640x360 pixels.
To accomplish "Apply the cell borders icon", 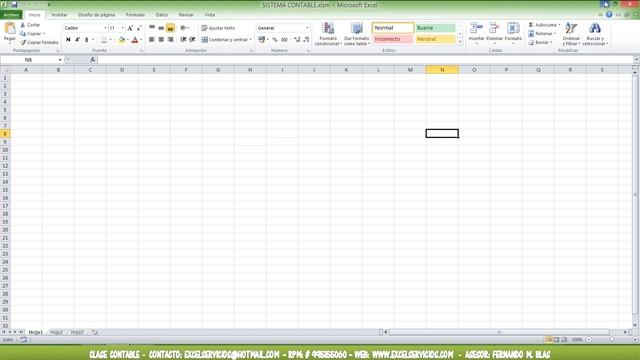I will pyautogui.click(x=104, y=40).
